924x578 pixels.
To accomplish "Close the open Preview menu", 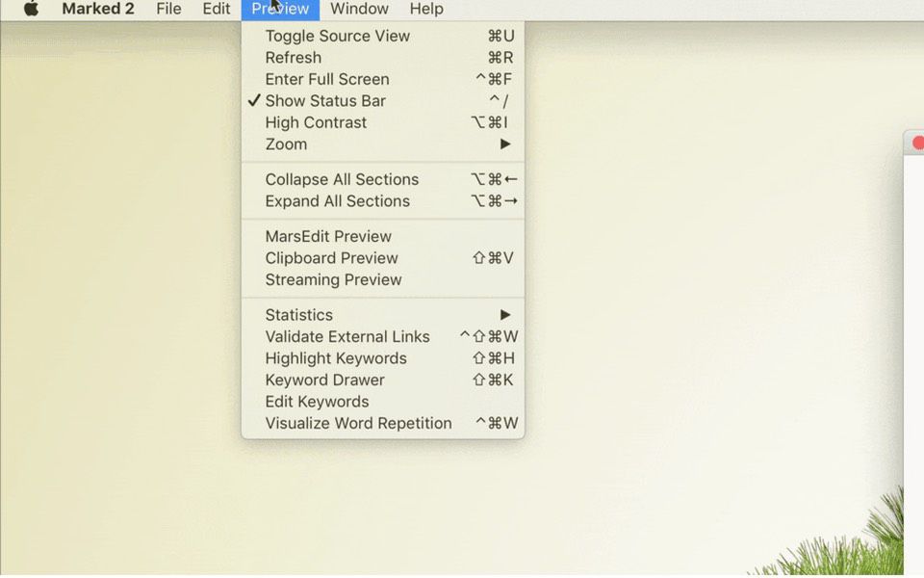I will (280, 9).
